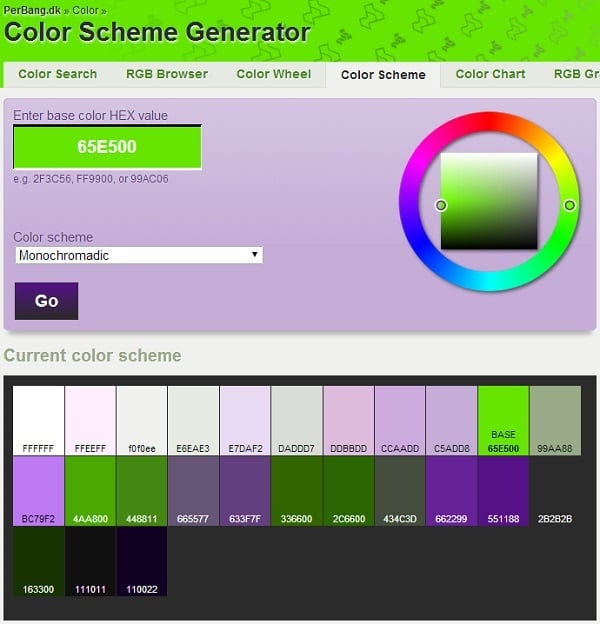Click the Color Scheme Generator page title

pyautogui.click(x=157, y=32)
